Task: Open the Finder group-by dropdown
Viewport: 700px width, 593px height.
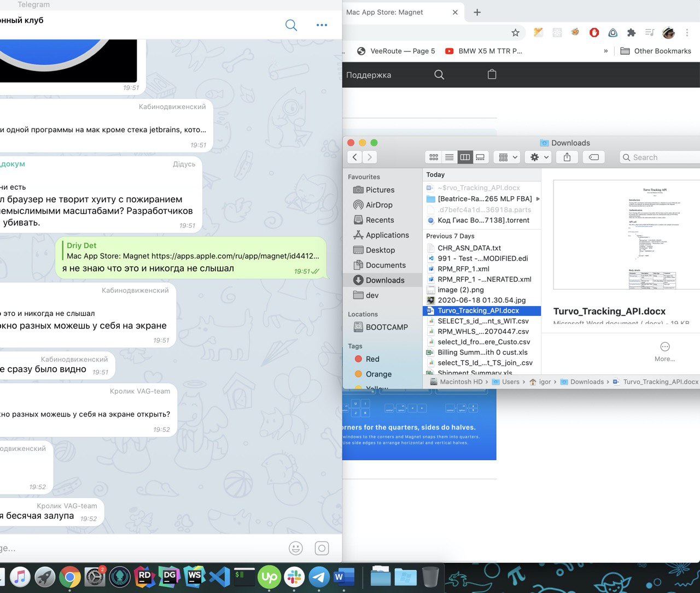Action: [507, 157]
